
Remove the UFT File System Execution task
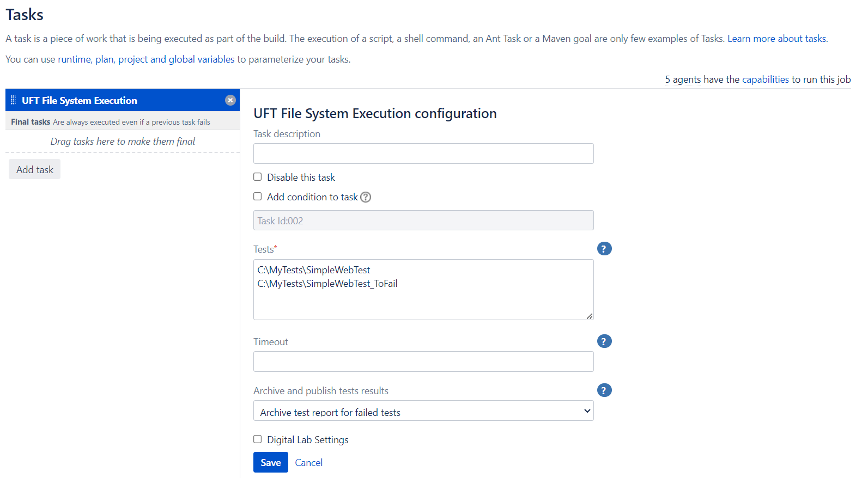coord(230,100)
